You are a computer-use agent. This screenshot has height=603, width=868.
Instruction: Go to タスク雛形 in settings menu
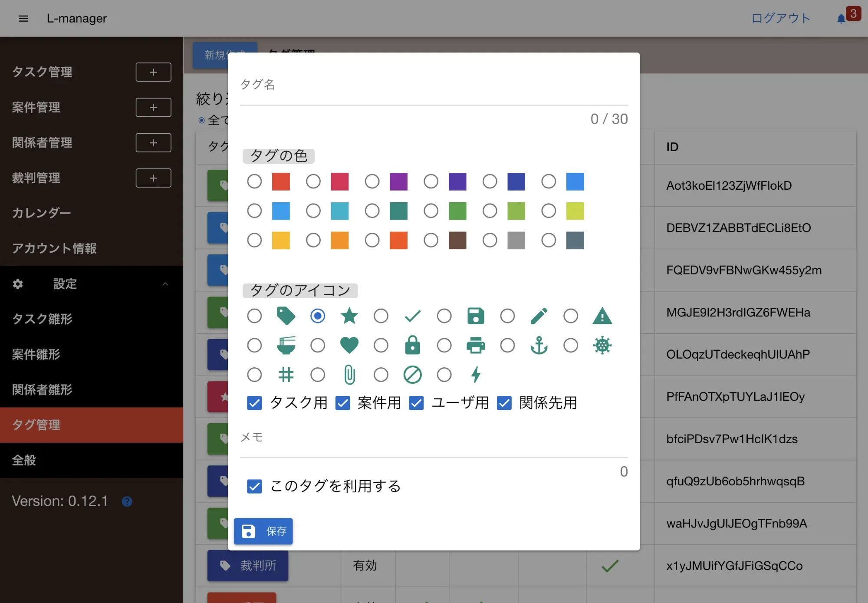[x=42, y=319]
